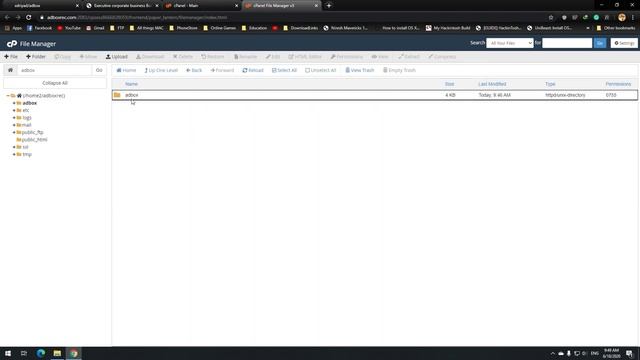Expand the ssl folder in tree
The height and width of the screenshot is (360, 640).
tap(14, 147)
